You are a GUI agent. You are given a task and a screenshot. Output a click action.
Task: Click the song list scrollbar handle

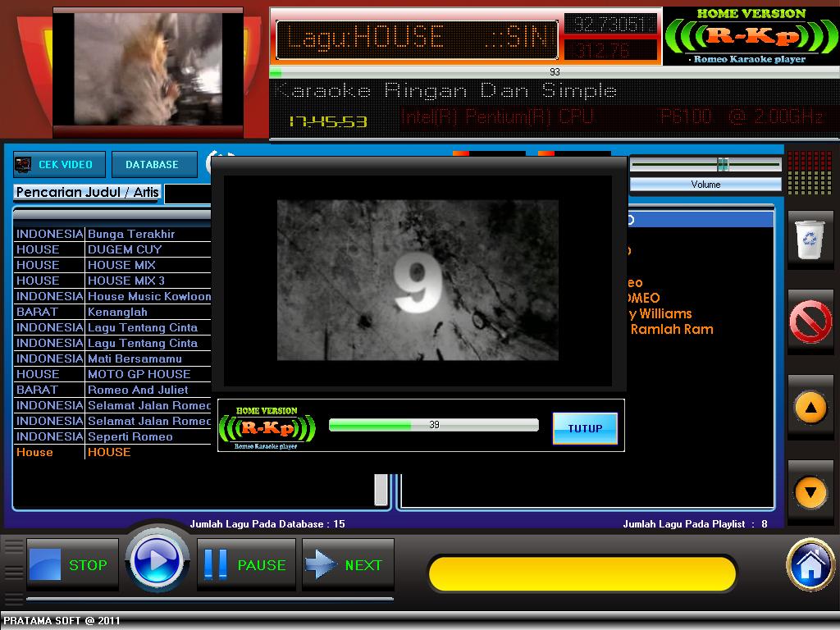pos(381,489)
